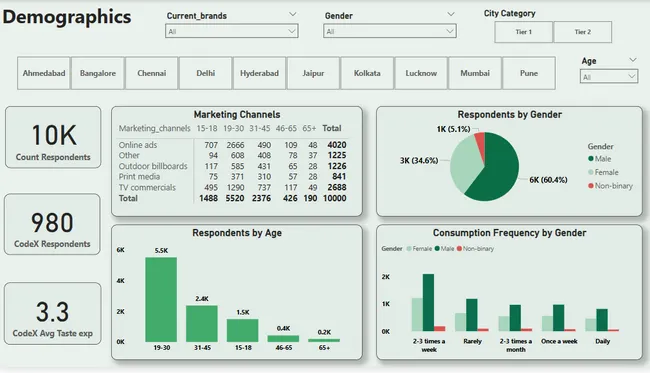
Task: Select Male in Consumption Frequency legend
Action: click(x=444, y=249)
